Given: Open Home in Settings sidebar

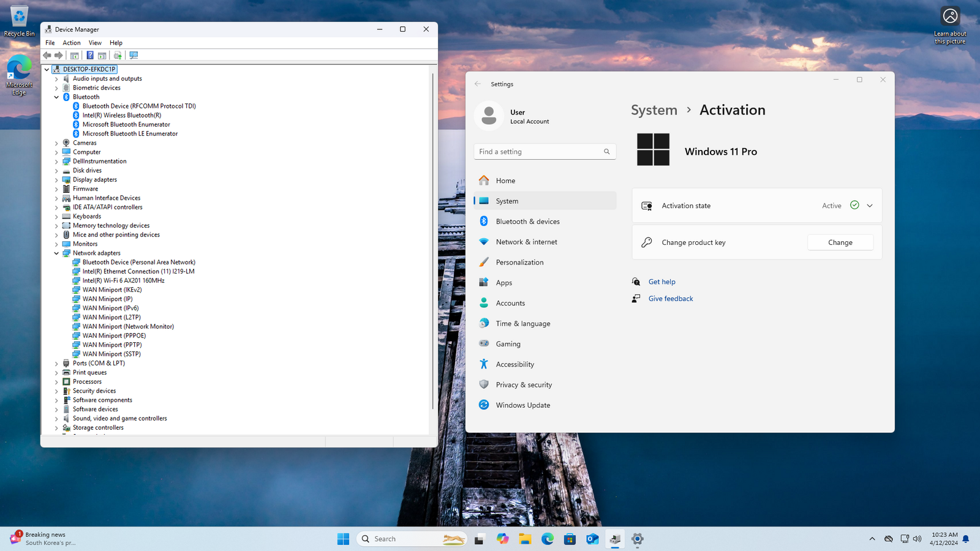Looking at the screenshot, I should pos(545,181).
